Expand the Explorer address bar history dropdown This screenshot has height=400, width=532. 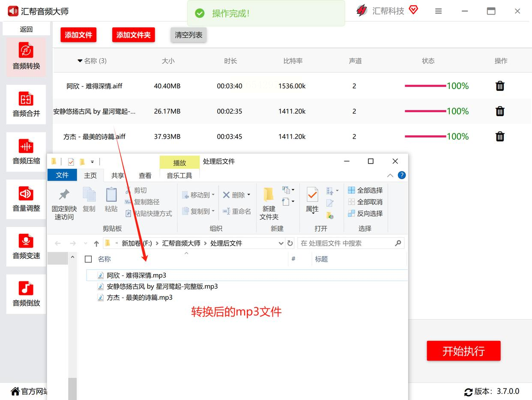point(281,243)
